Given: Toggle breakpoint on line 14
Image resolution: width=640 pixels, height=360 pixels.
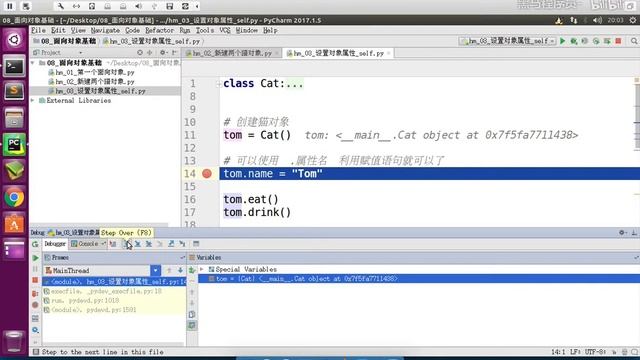Looking at the screenshot, I should [207, 173].
